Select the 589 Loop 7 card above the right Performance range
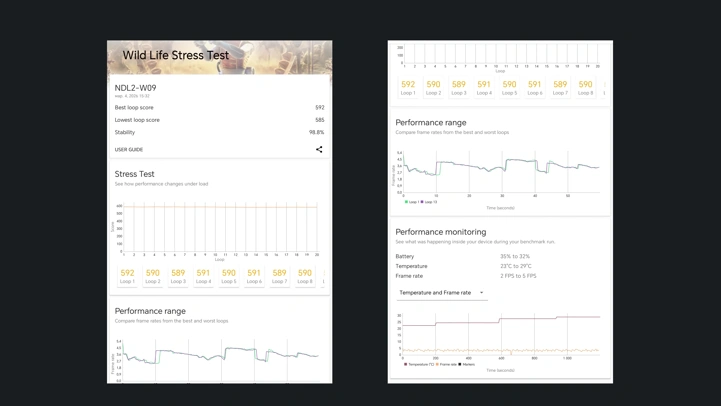This screenshot has width=721, height=406. (x=560, y=87)
